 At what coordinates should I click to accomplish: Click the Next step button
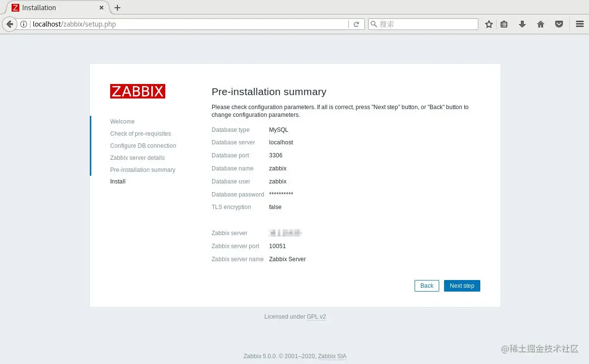462,286
